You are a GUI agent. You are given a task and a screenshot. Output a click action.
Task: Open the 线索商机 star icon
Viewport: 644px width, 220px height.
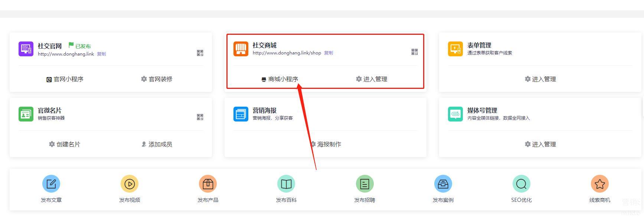(x=599, y=184)
